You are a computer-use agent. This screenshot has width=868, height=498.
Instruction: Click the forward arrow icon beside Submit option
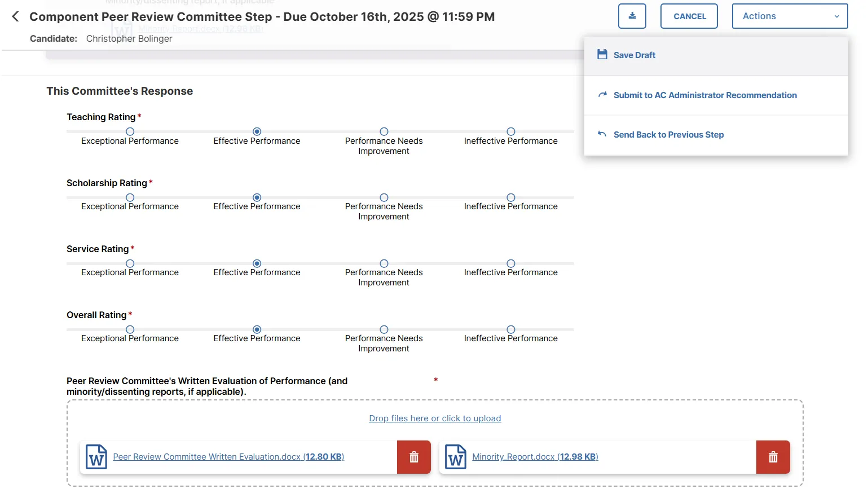pyautogui.click(x=602, y=95)
